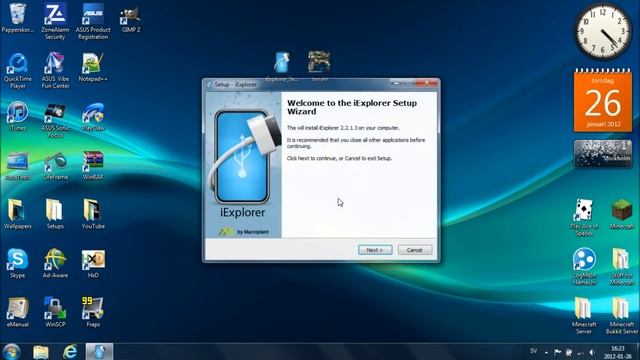Select QuickTime Player desktop icon
The image size is (640, 360).
[18, 71]
